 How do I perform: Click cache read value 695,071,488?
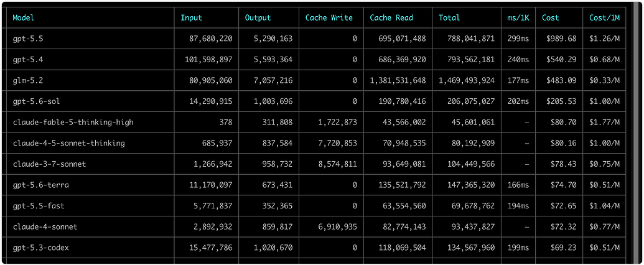tap(402, 39)
